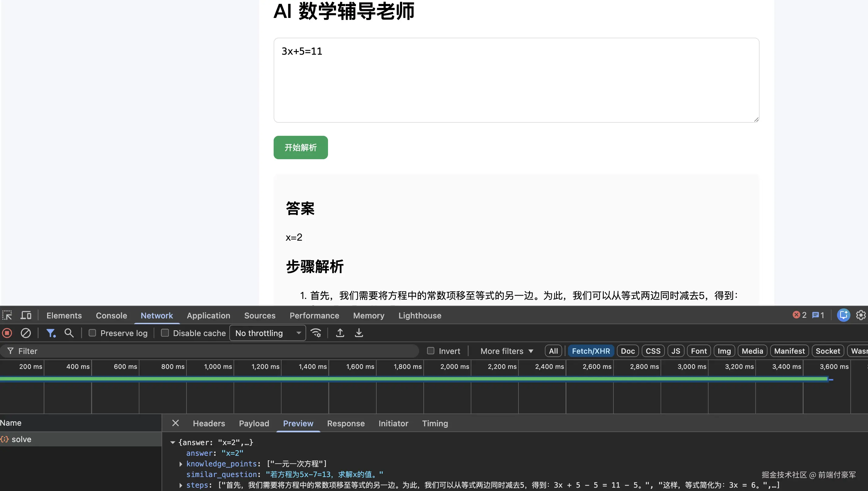Check the Disable cache checkbox
Image resolution: width=868 pixels, height=491 pixels.
(165, 333)
